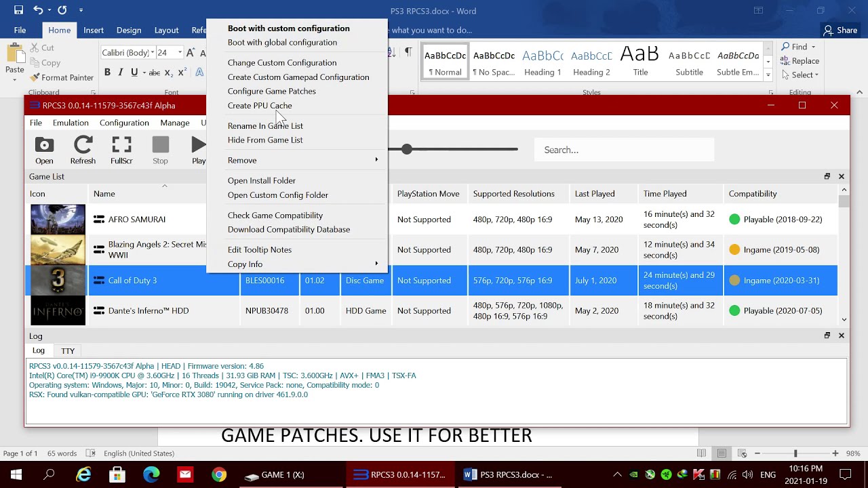
Task: Click the RPCS3 icon size slider handle
Action: point(406,149)
